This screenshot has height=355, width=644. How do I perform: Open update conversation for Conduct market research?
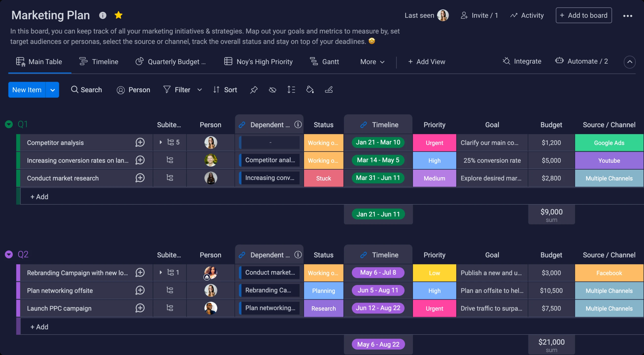pyautogui.click(x=140, y=178)
